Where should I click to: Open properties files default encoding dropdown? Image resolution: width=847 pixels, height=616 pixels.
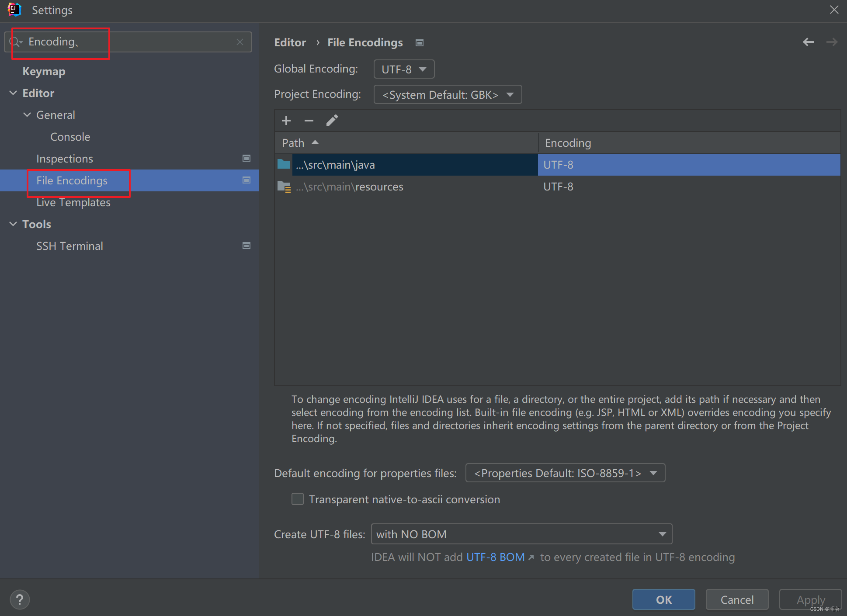tap(565, 473)
